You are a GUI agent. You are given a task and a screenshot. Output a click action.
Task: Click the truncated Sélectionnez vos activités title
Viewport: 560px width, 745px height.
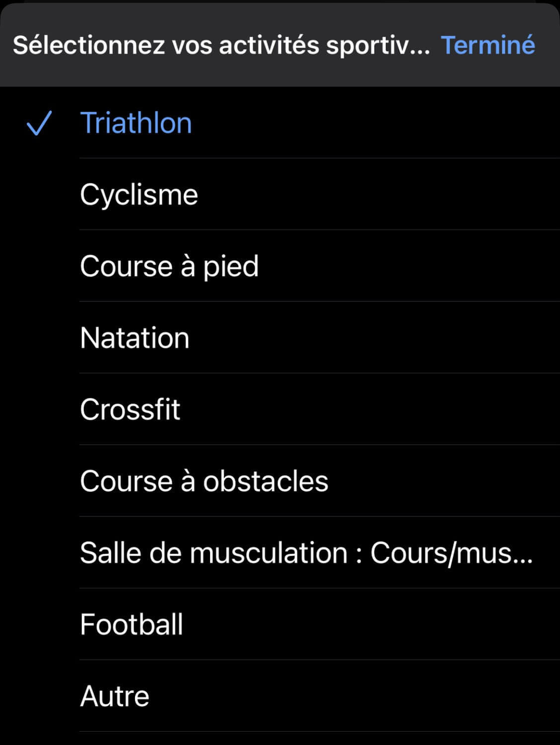(221, 45)
